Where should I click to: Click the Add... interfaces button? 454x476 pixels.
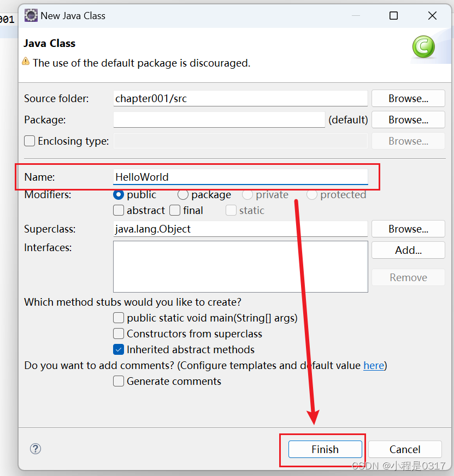pyautogui.click(x=408, y=250)
